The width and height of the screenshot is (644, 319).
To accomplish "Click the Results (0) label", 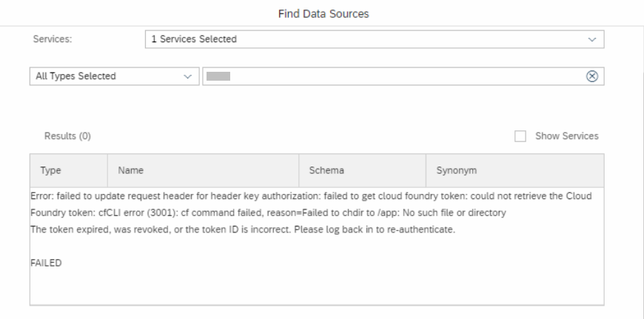I will tap(68, 136).
